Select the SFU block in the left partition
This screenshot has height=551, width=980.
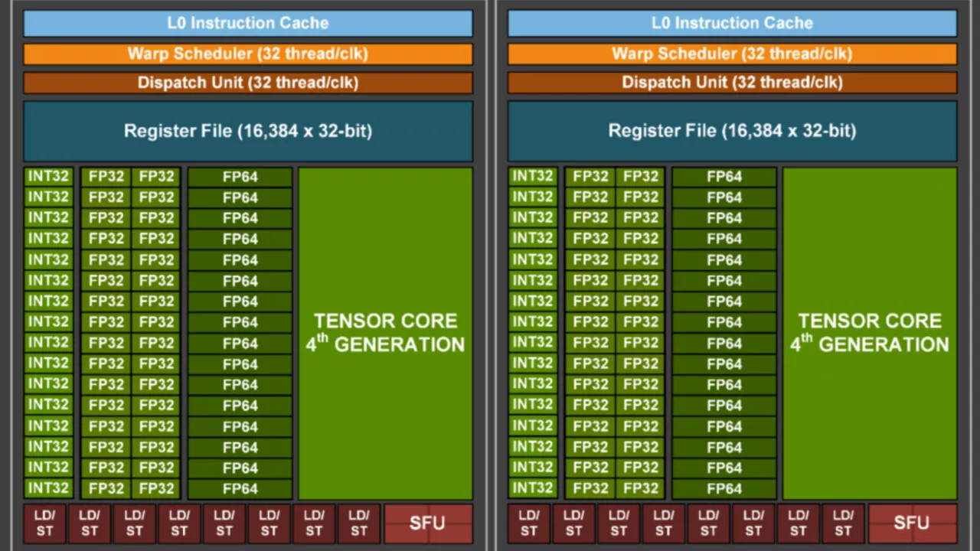[x=428, y=523]
